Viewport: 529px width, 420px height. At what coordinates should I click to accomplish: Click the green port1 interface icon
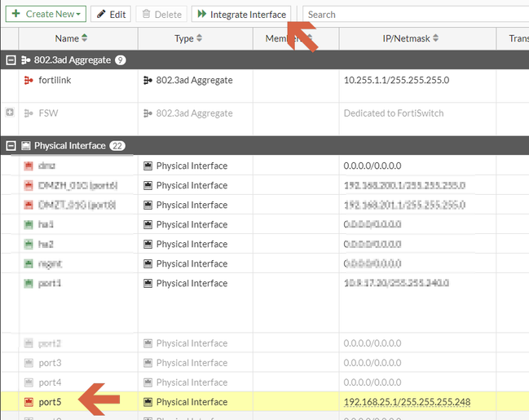(29, 283)
